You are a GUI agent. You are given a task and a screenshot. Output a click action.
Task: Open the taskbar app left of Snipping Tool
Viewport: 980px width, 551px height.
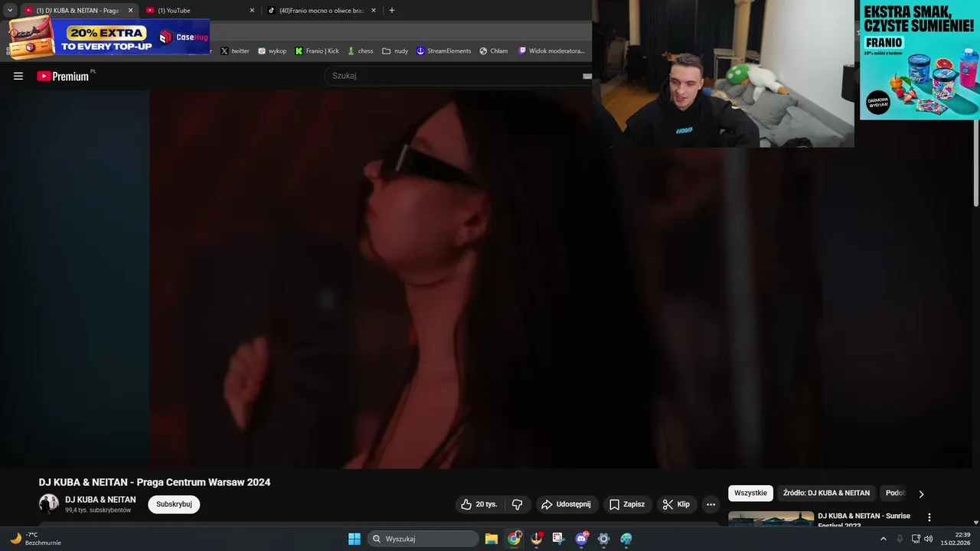click(x=537, y=539)
